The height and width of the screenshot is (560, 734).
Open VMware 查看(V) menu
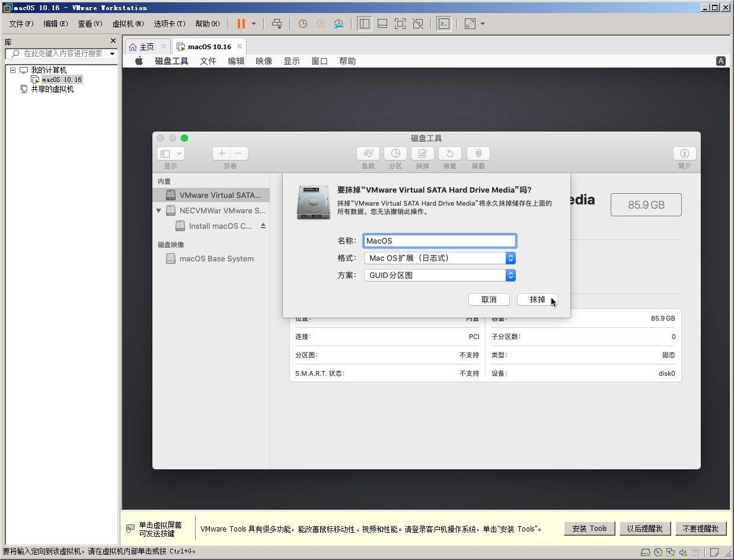click(90, 24)
